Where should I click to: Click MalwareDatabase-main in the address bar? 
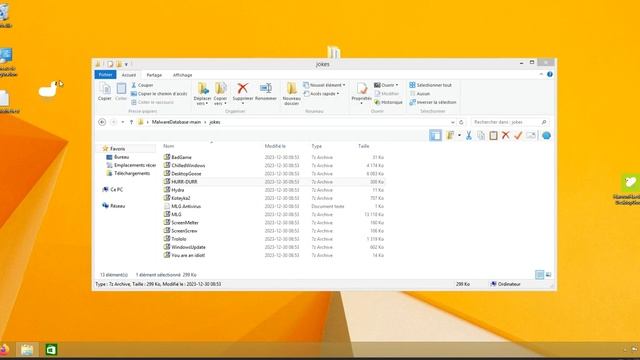pos(176,122)
